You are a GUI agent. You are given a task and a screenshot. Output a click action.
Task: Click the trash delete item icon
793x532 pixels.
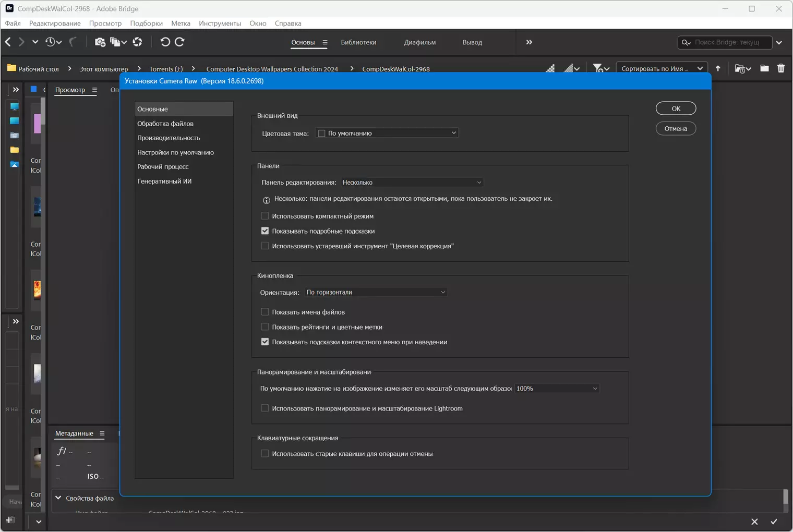pyautogui.click(x=781, y=68)
